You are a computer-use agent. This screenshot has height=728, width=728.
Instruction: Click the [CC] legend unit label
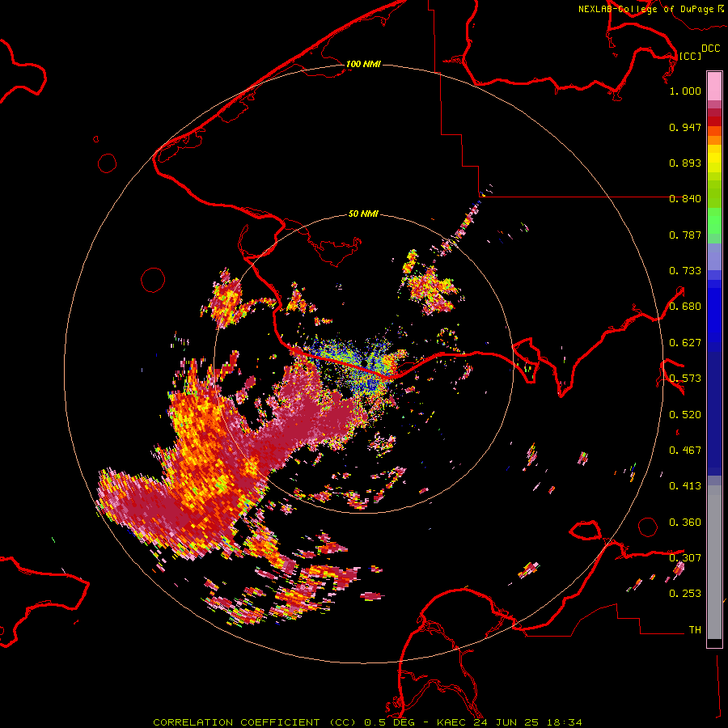point(690,56)
